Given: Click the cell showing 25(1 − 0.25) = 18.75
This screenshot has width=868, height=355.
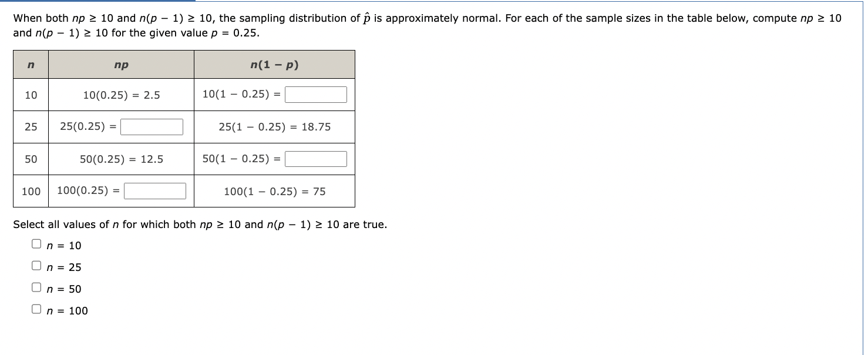Looking at the screenshot, I should (x=275, y=126).
